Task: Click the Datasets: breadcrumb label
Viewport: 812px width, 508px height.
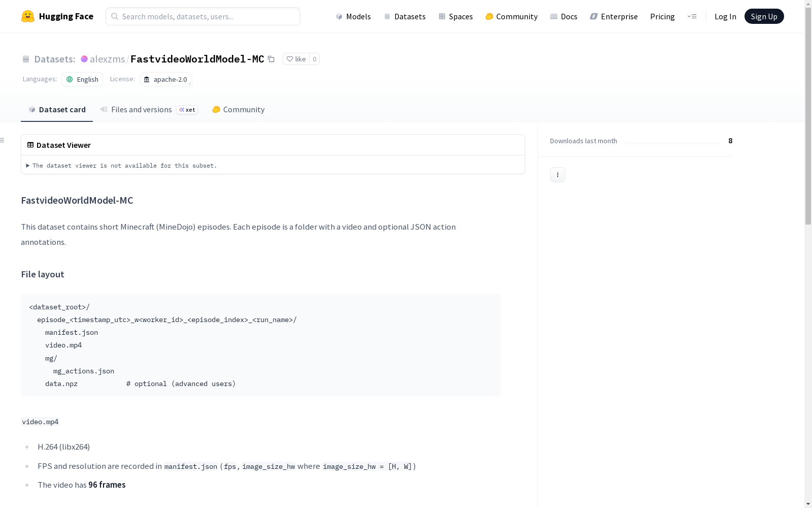Action: coord(55,59)
